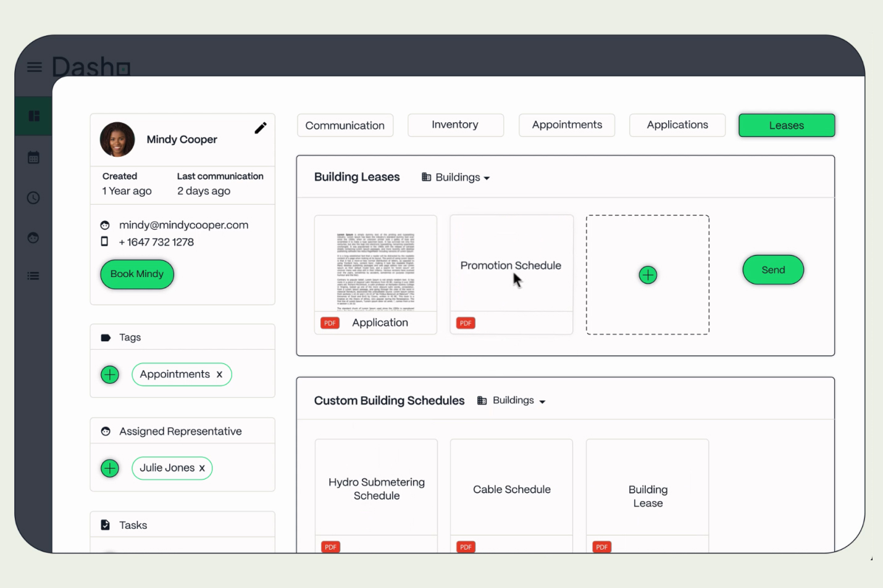The width and height of the screenshot is (883, 588).
Task: Click the PDF badge on Promotion Schedule card
Action: point(466,323)
